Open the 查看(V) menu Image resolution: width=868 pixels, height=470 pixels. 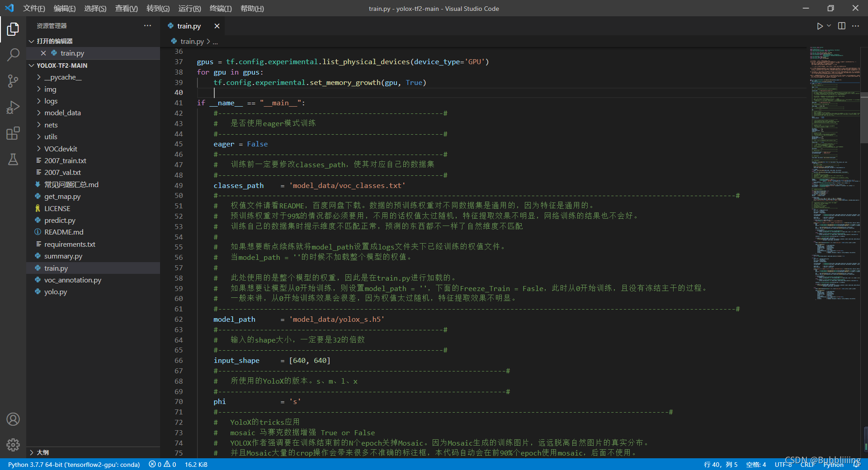[127, 9]
